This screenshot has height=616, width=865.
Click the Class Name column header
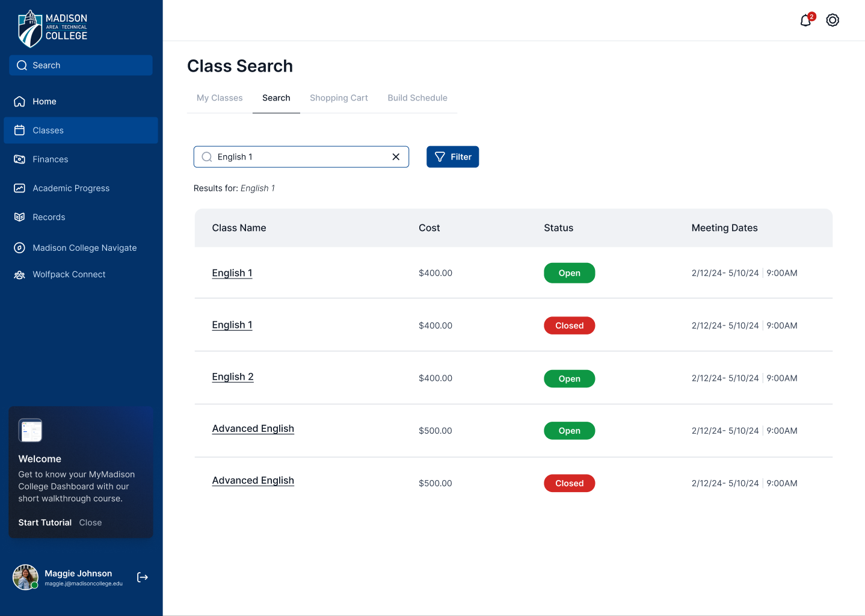tap(239, 228)
